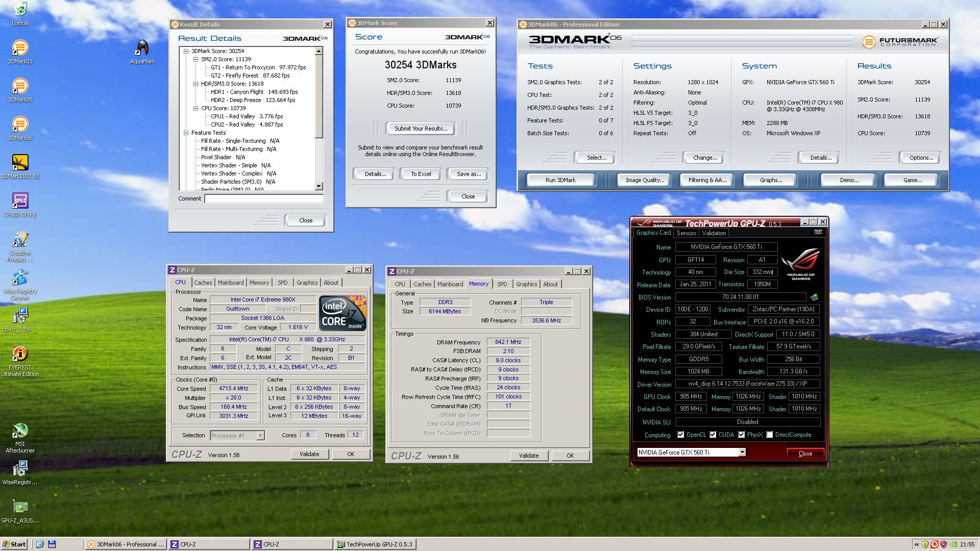Click the Submit Your Results button
Image resolution: width=980 pixels, height=551 pixels.
[421, 129]
